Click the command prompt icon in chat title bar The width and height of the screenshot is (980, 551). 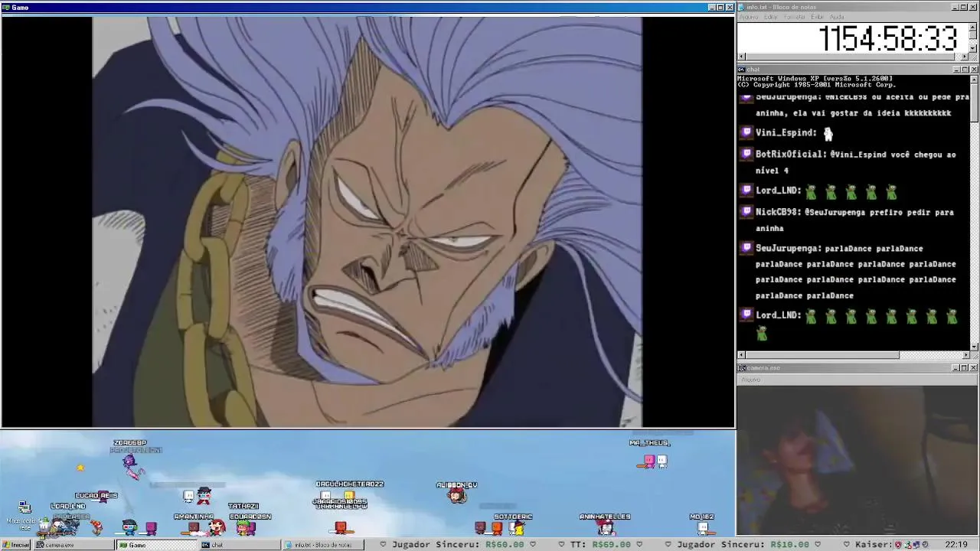tap(741, 70)
